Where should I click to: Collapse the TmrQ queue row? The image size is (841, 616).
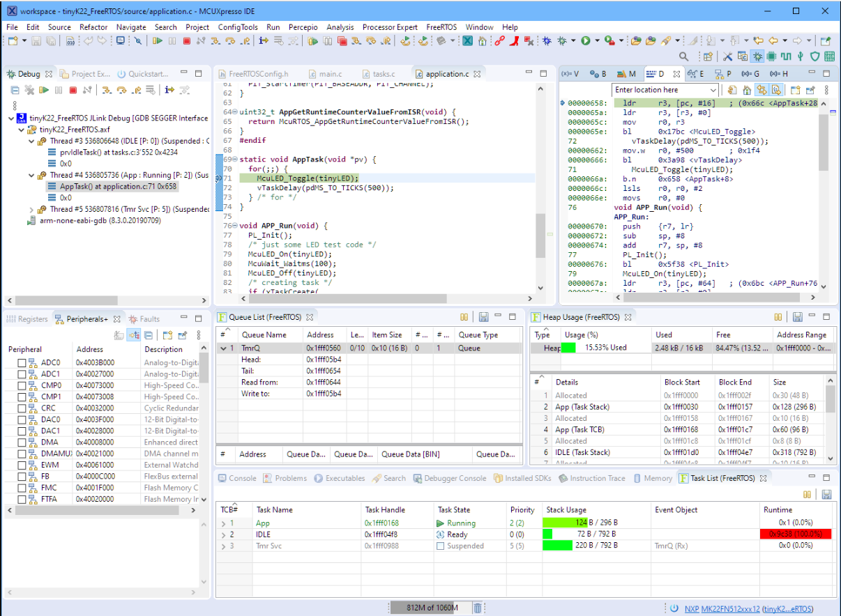[x=224, y=348]
